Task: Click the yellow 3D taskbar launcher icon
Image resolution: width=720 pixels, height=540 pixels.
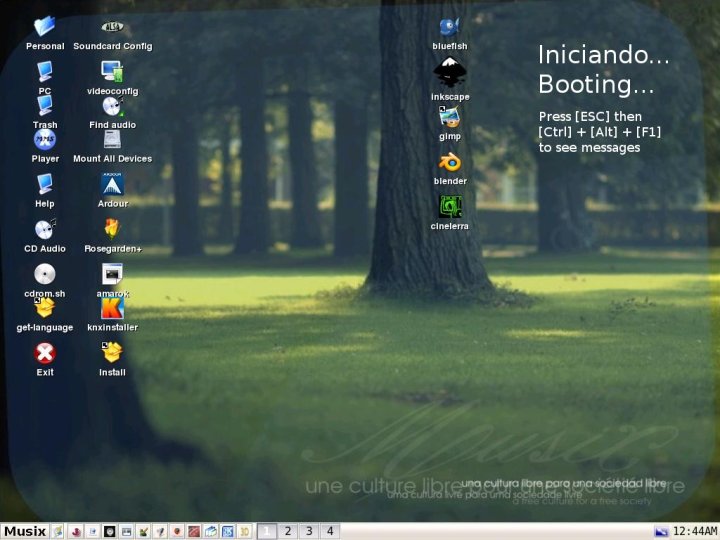Action: [245, 532]
